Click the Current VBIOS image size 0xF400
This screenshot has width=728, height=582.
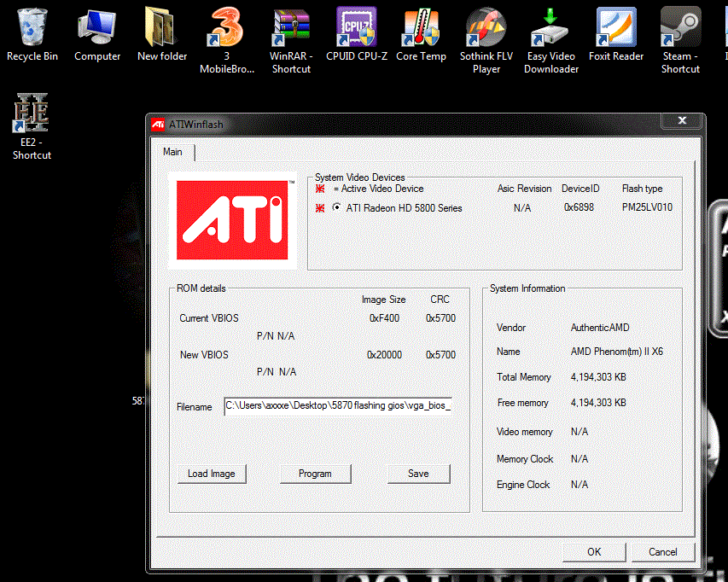384,318
